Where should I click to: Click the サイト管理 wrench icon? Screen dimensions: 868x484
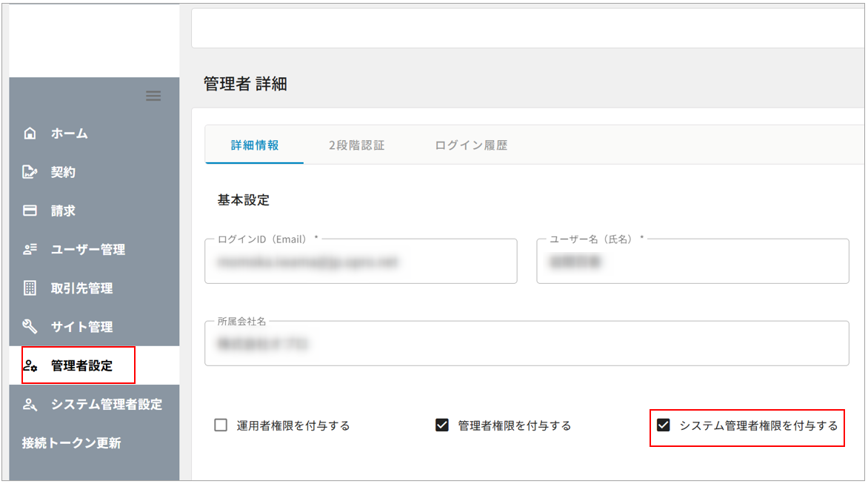click(x=30, y=327)
